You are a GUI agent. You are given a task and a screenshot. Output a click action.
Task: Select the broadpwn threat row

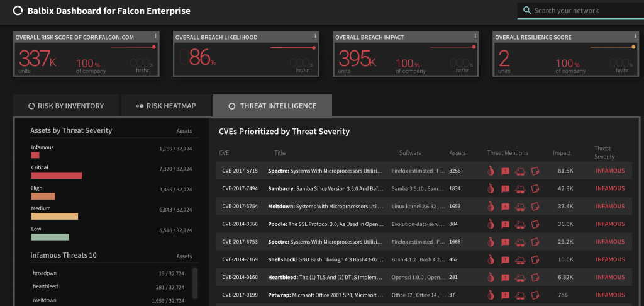(x=109, y=273)
